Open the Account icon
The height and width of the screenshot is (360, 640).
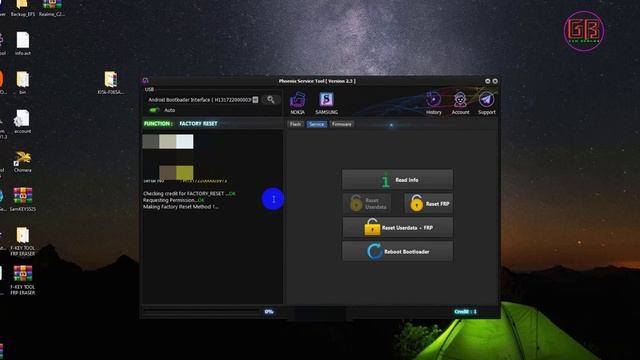point(460,103)
